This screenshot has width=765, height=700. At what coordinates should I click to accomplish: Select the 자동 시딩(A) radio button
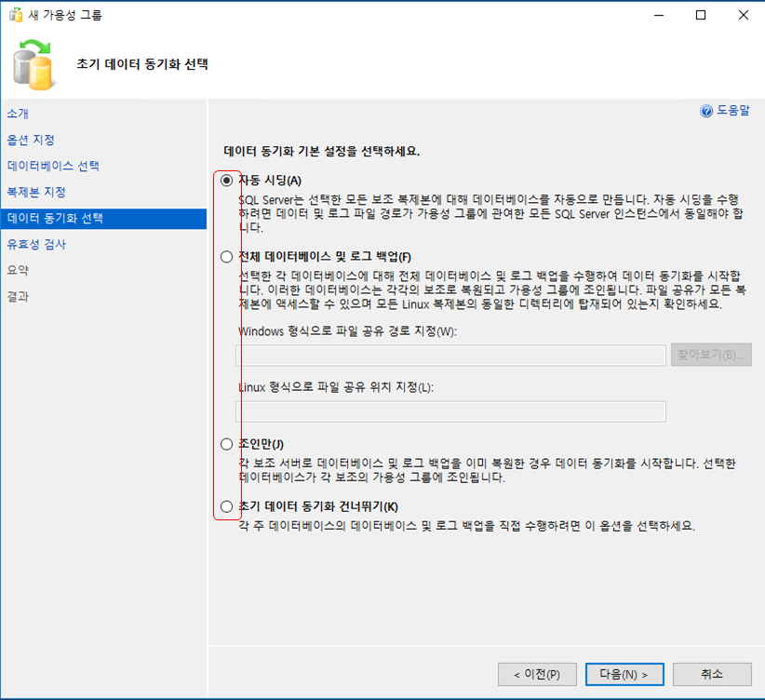coord(226,181)
